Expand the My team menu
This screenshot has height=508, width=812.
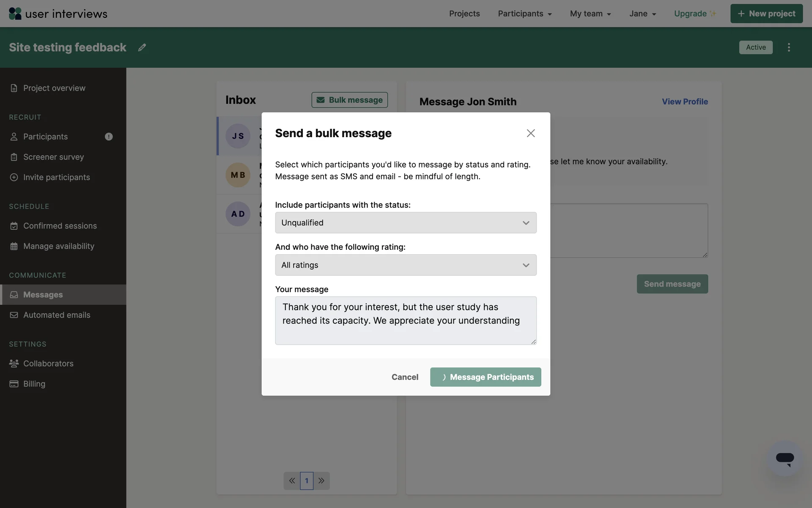click(590, 14)
